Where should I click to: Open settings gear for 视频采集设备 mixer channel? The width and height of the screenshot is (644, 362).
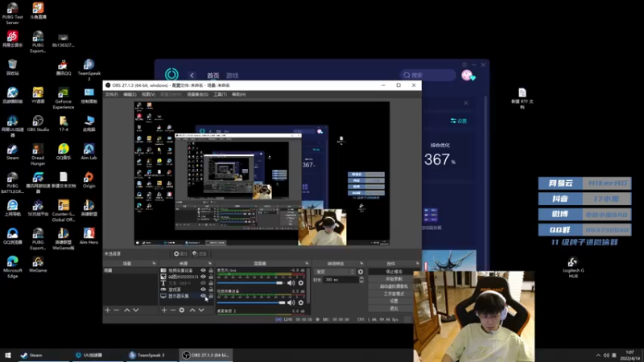[x=301, y=302]
